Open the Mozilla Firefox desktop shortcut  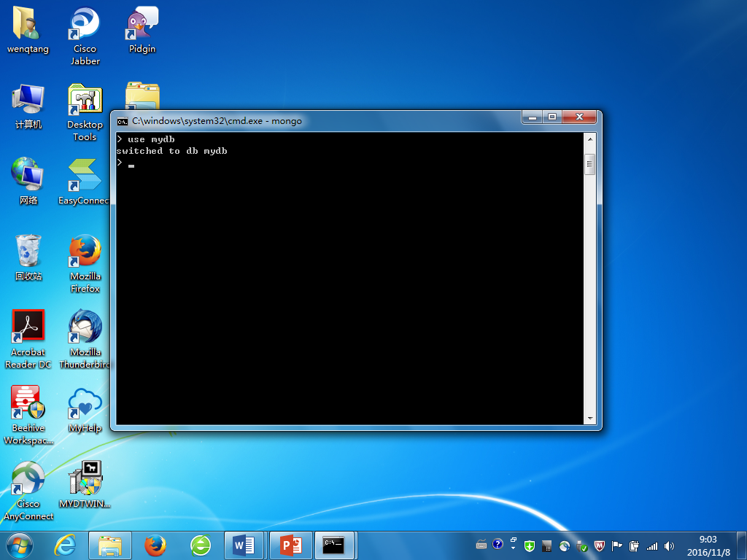(85, 263)
